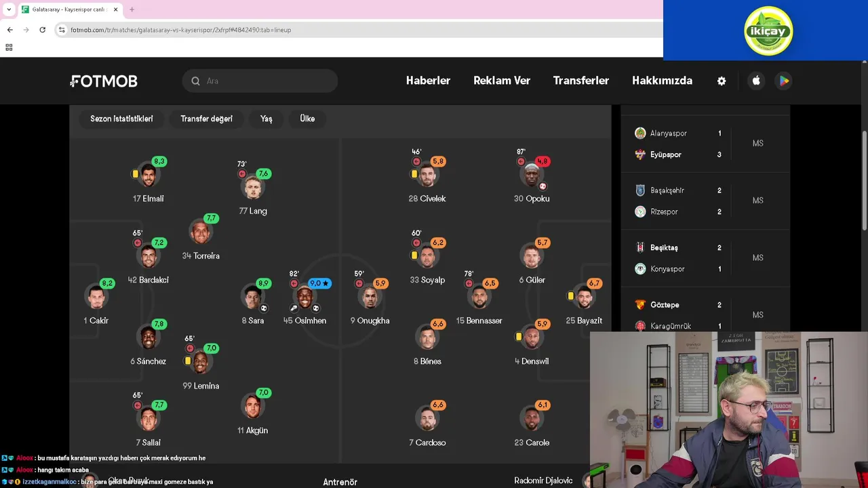Select Sánchez's player avatar
Viewport: 868px width, 488px height.
tap(148, 338)
